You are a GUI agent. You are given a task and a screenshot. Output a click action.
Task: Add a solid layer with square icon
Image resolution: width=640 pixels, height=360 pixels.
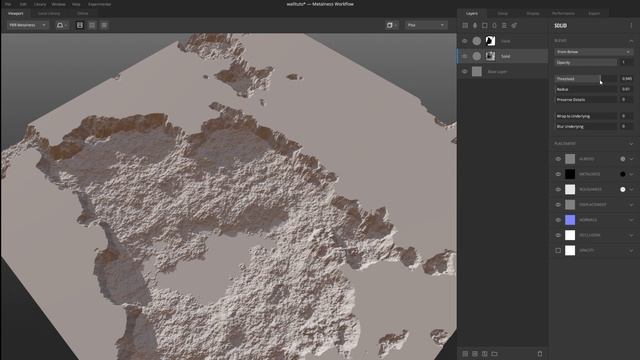484,25
